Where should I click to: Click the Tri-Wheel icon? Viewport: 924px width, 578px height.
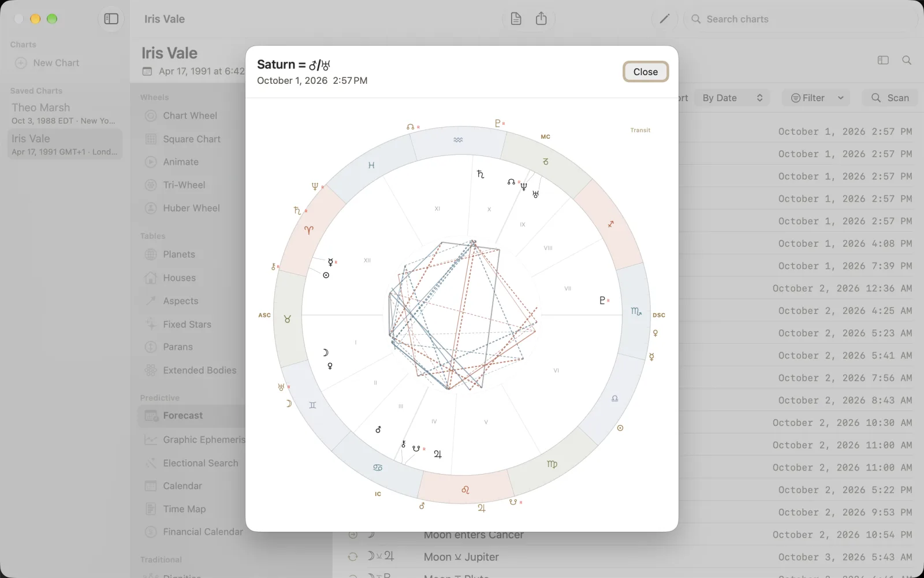pyautogui.click(x=151, y=186)
